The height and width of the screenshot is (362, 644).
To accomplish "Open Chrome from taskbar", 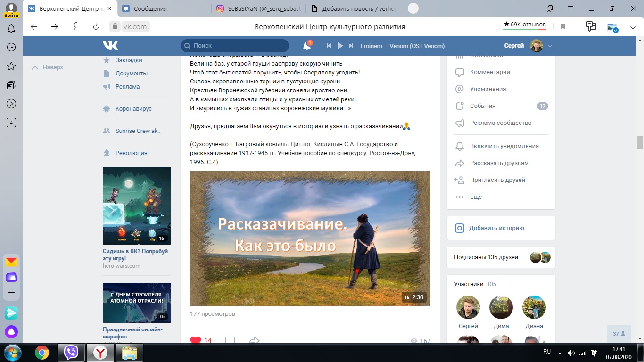I will (42, 353).
